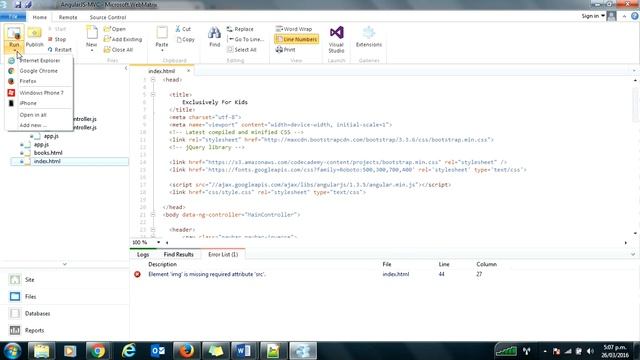Viewport: 640px width, 360px height.
Task: Run site in Google Chrome
Action: tap(38, 71)
